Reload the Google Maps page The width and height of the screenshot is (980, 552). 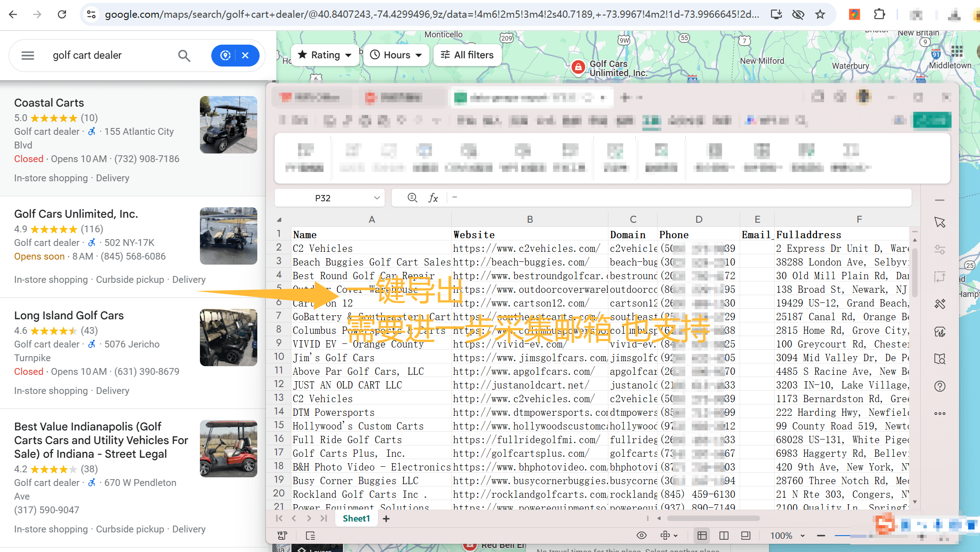point(62,15)
